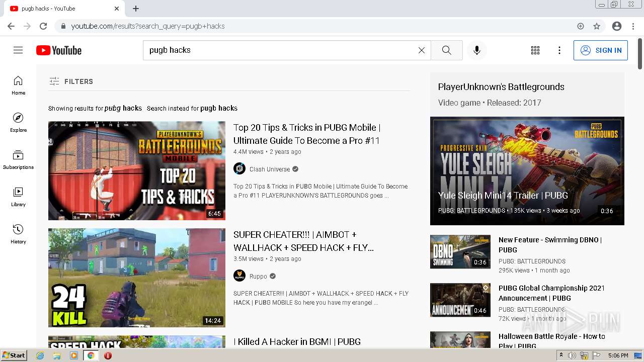The width and height of the screenshot is (644, 362).
Task: Reload the page
Action: (x=43, y=26)
